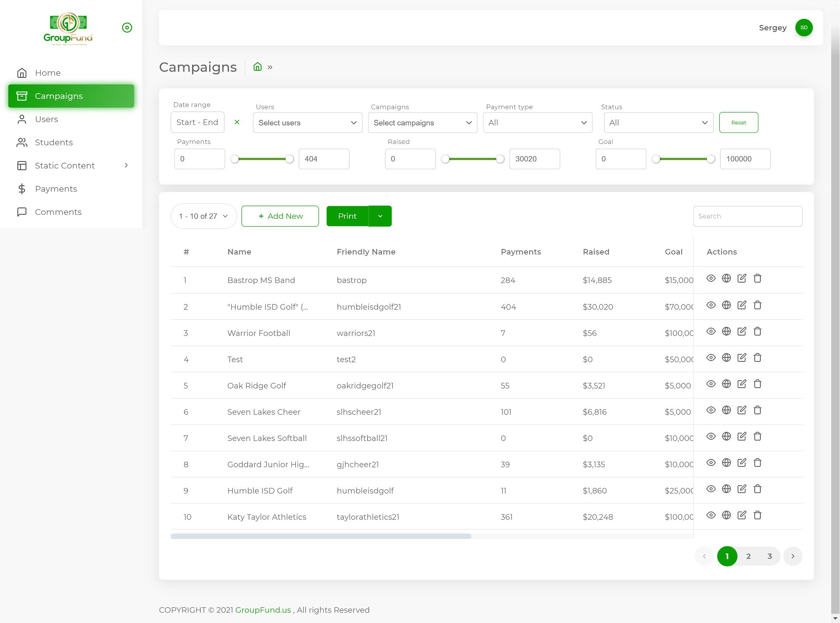Edit the Katy Taylor Athletics campaign
Screen dimensions: 840x623
tap(742, 515)
